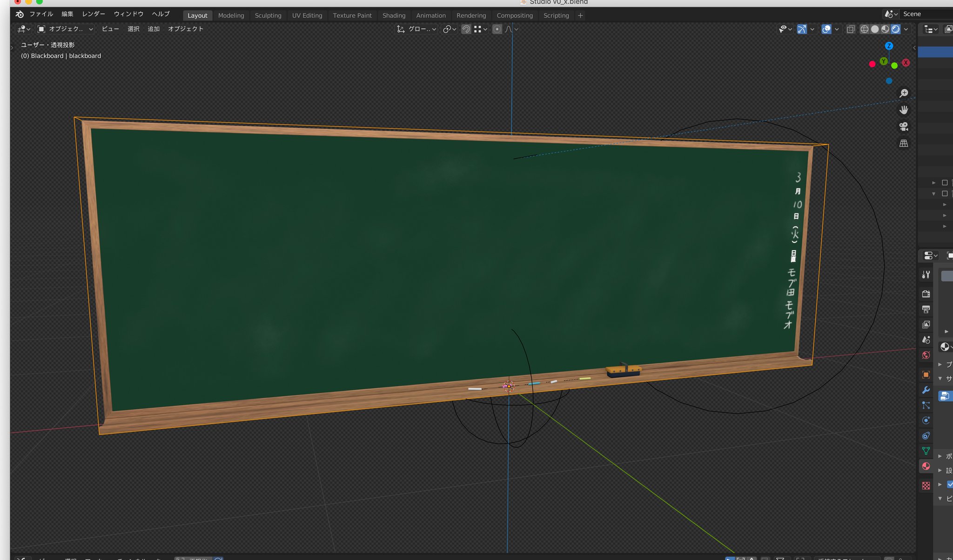Click the Z axis on navigation gizmo
The image size is (953, 560).
(889, 46)
